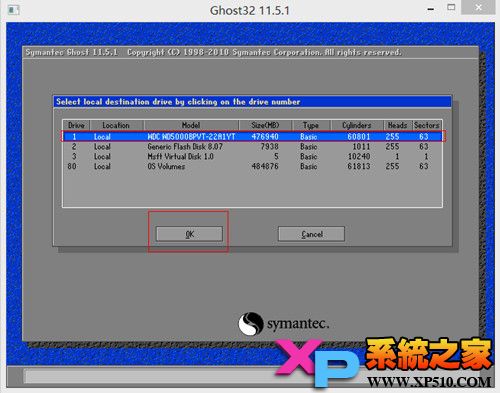Click size value 7938

pyautogui.click(x=269, y=146)
